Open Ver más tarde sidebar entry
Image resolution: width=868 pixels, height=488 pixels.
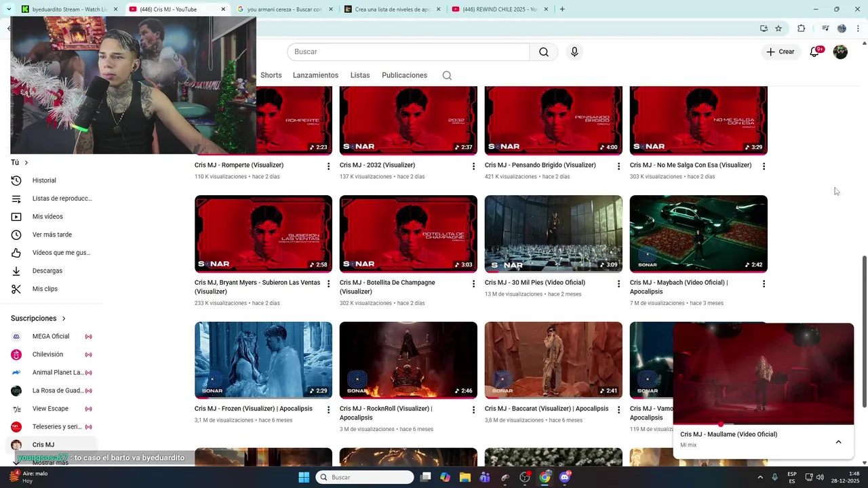click(53, 235)
